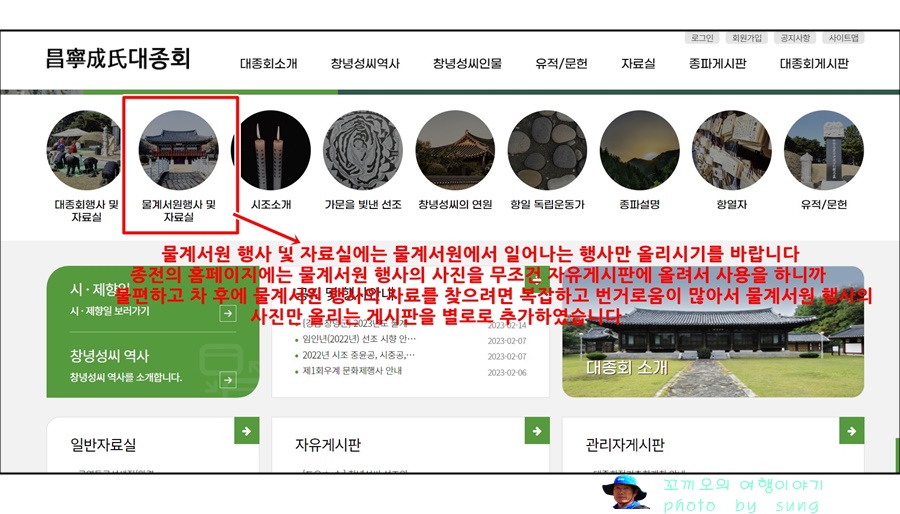Click arrow next to 시·제향일 보러가기
Viewport: 900px width, 514px height.
tap(228, 313)
